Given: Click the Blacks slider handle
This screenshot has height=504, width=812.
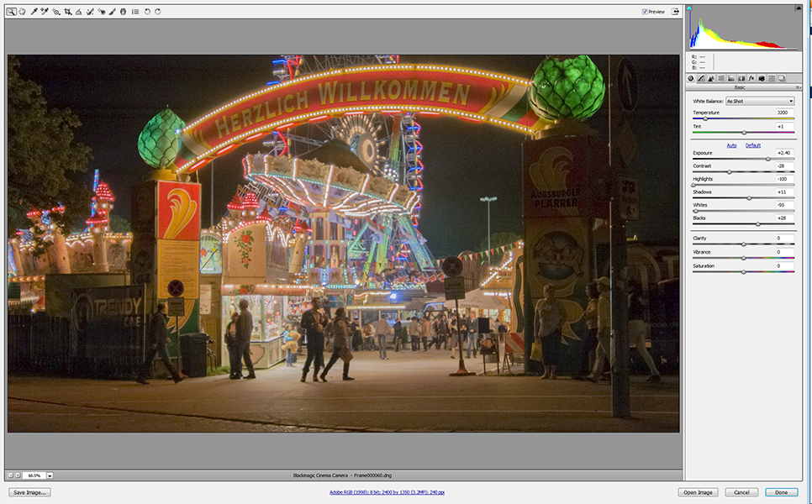Looking at the screenshot, I should coord(758,224).
